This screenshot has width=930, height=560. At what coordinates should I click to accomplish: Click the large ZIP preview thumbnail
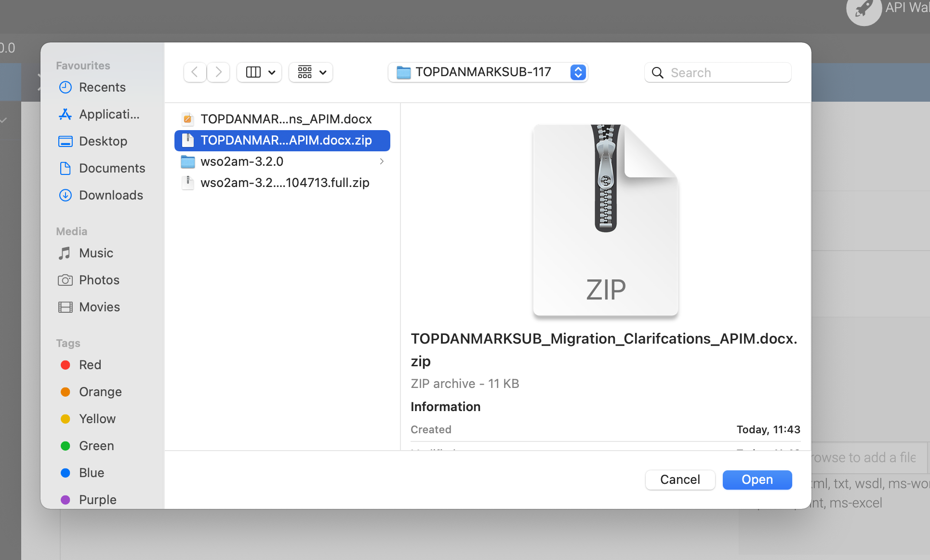(x=606, y=220)
